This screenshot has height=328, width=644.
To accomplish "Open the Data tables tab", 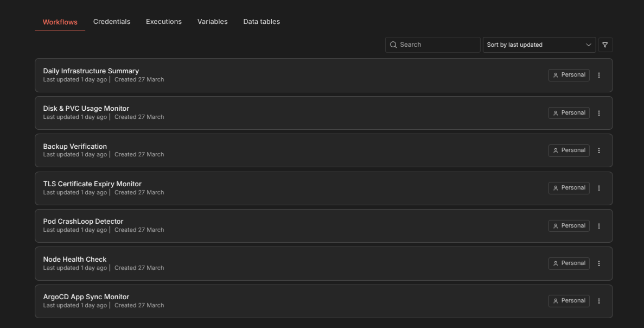I will 262,21.
